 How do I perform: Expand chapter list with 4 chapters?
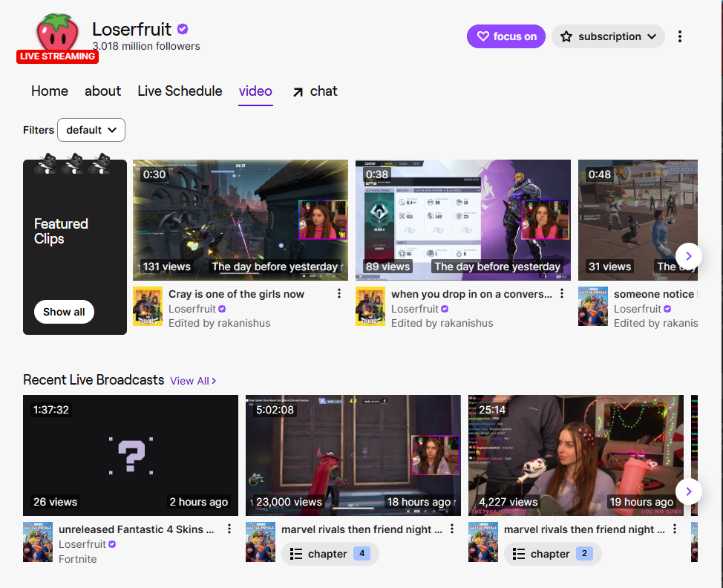click(x=330, y=554)
